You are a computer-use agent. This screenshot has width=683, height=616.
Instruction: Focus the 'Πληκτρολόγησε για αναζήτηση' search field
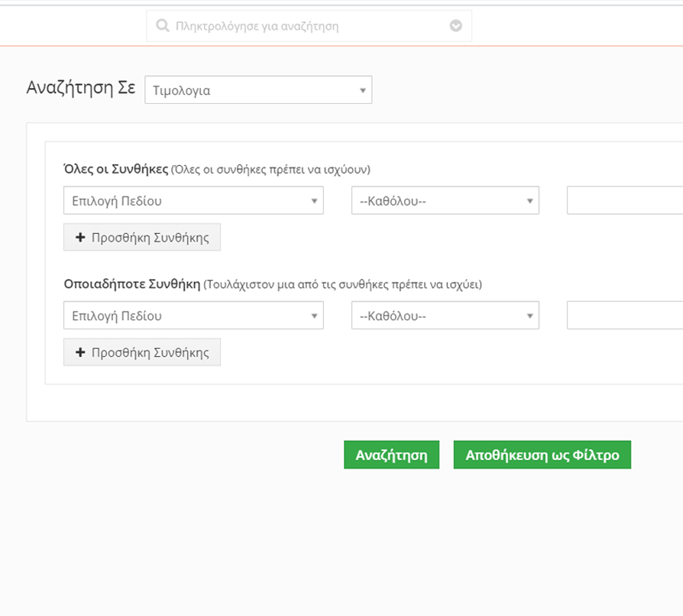coord(309,26)
